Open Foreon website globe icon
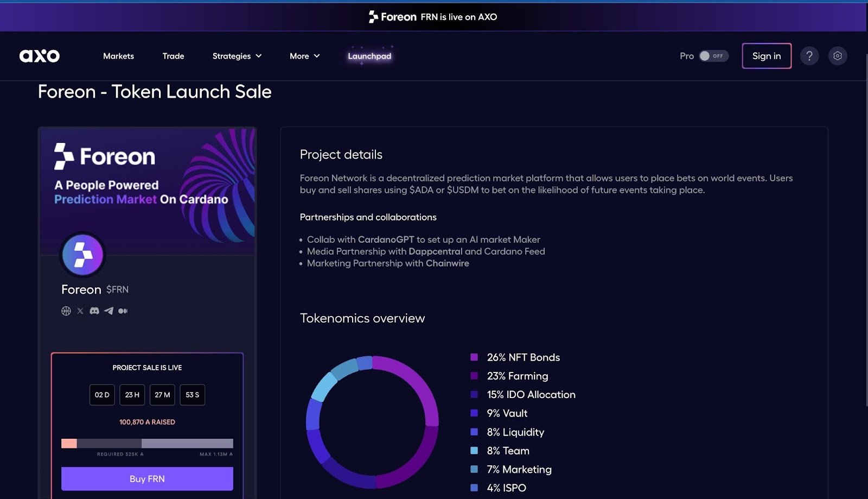This screenshot has height=499, width=868. pos(66,311)
